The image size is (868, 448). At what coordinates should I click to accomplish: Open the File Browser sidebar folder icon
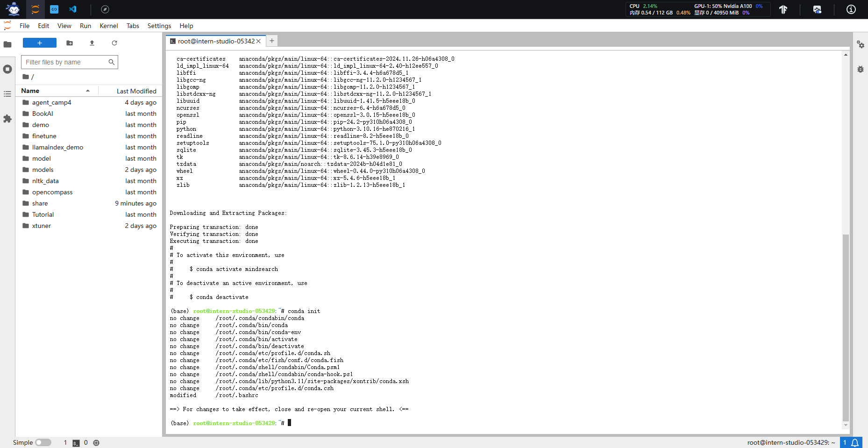7,44
